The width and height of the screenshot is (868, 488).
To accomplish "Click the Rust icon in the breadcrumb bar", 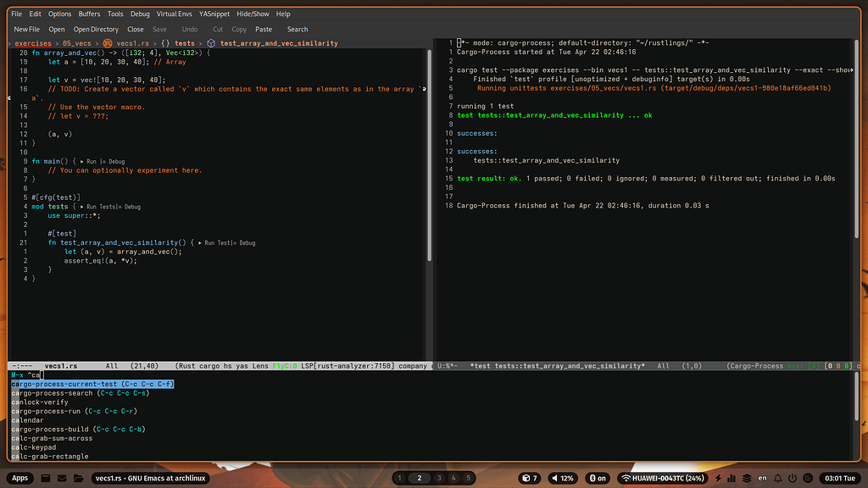I will tap(108, 42).
